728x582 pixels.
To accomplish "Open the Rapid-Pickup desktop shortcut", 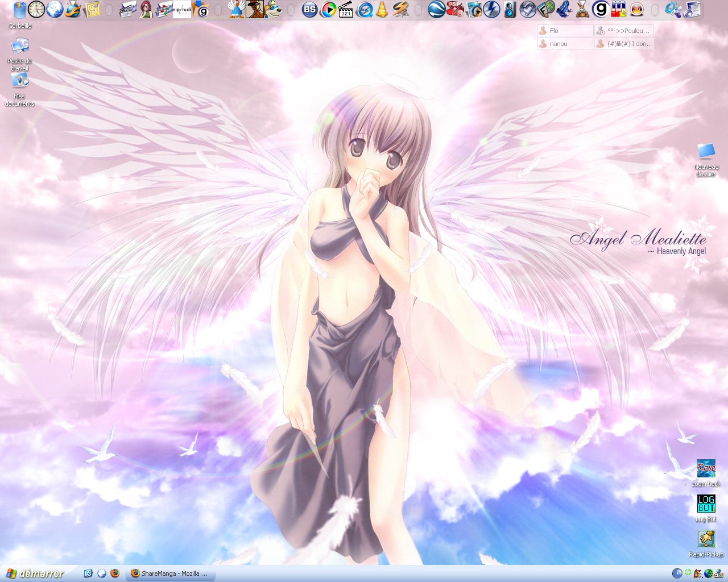I will click(706, 544).
